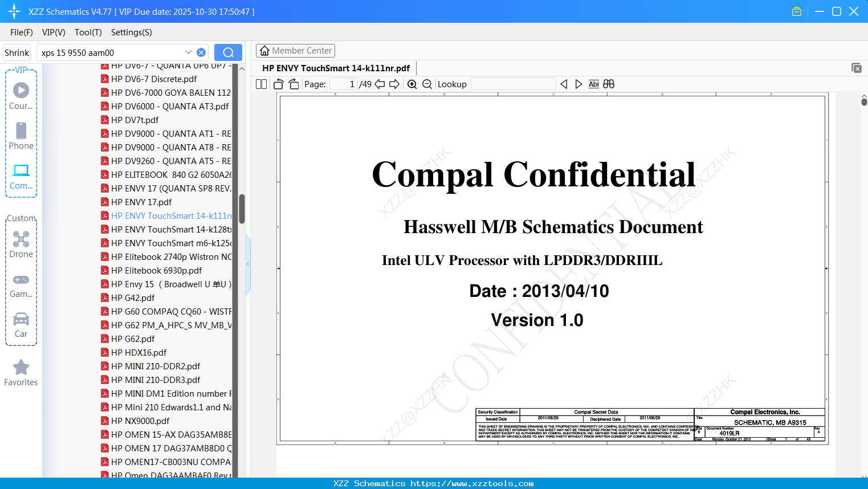Open HP NX9000.pdf
The height and width of the screenshot is (489, 868).
140,421
